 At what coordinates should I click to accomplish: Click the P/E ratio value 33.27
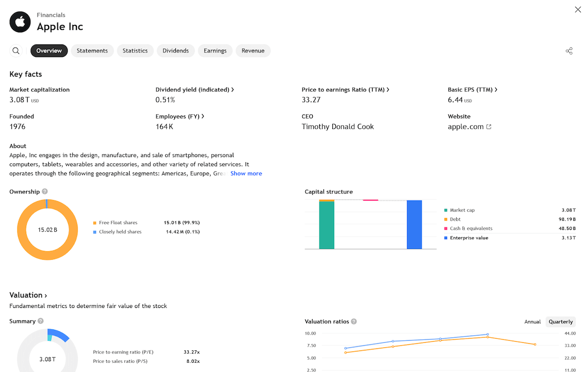tap(311, 100)
